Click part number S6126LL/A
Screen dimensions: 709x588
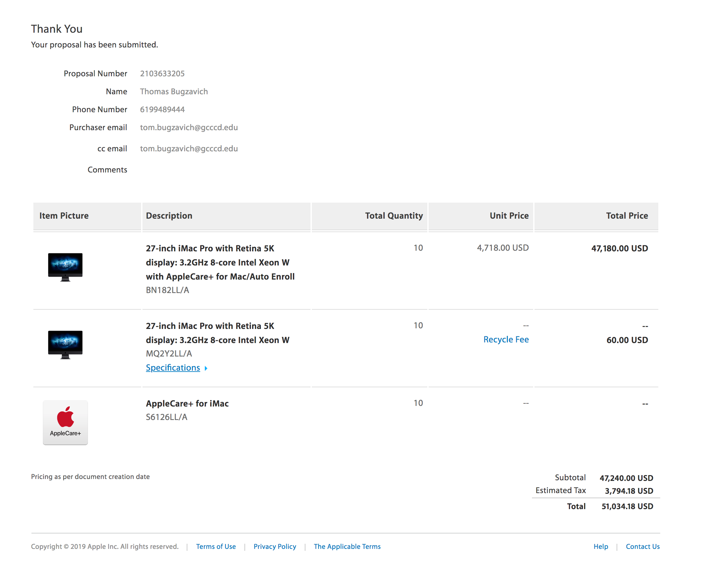pyautogui.click(x=166, y=417)
